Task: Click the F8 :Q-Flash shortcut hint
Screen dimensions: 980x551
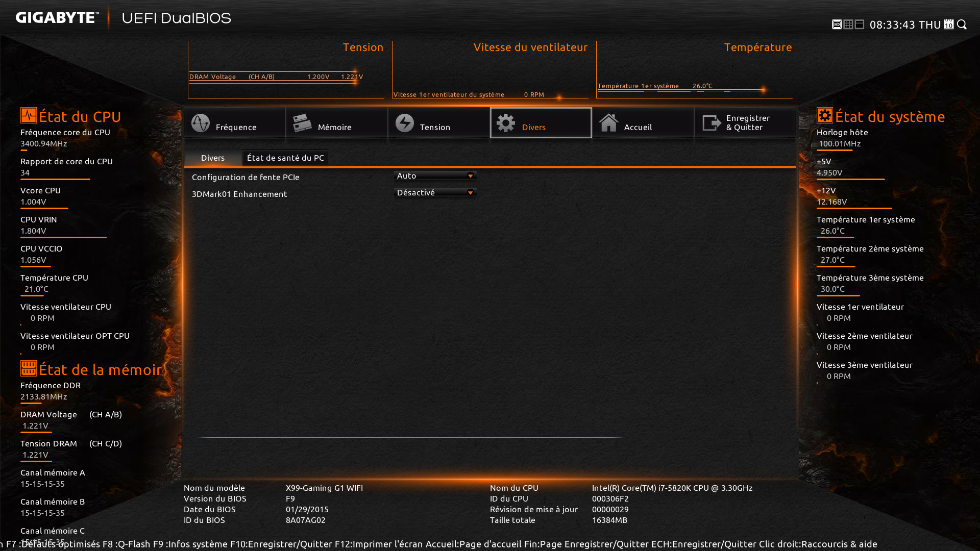Action: tap(127, 544)
